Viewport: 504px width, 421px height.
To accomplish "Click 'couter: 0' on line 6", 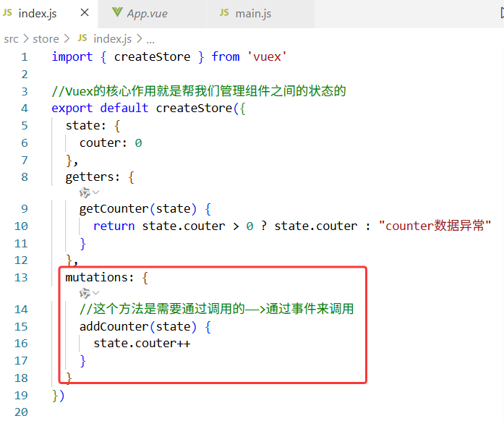I will pos(111,143).
